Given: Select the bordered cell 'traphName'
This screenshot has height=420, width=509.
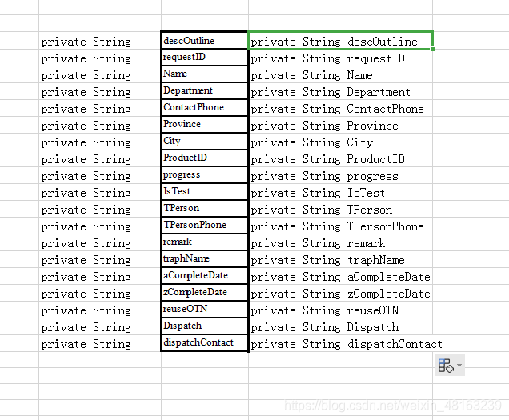Looking at the screenshot, I should [205, 259].
